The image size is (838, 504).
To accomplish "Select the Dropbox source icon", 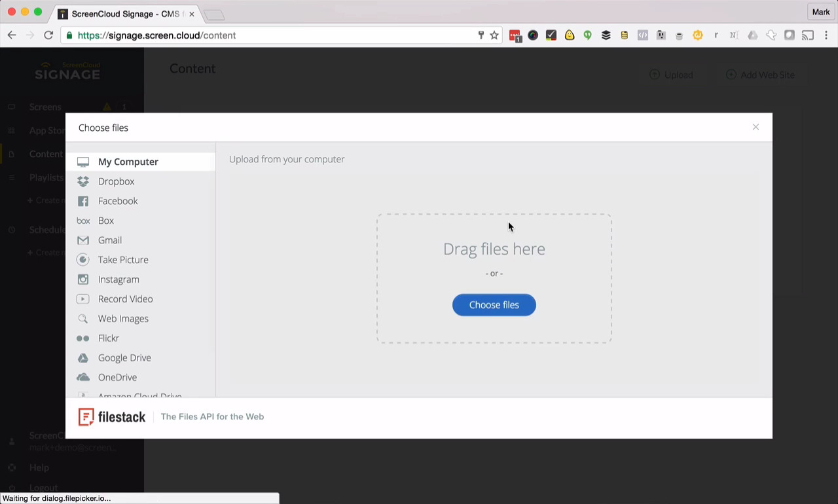I will 83,181.
